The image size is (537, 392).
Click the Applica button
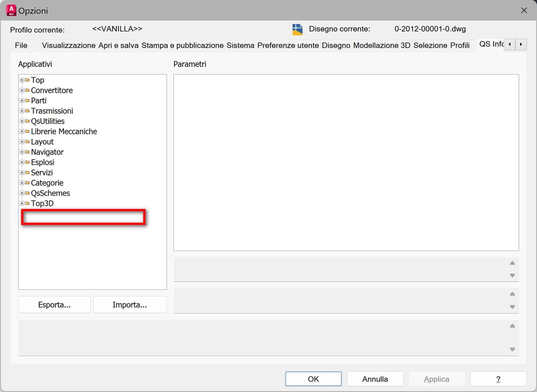tap(437, 379)
